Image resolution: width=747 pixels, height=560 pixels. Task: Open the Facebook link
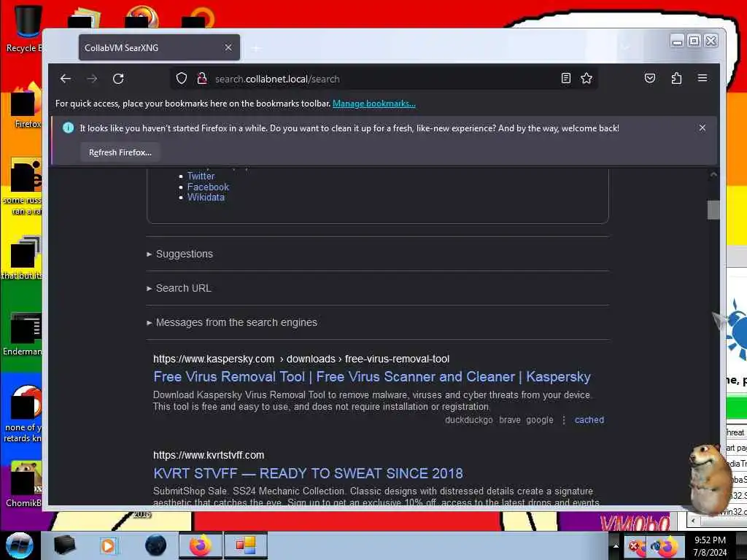coord(208,187)
